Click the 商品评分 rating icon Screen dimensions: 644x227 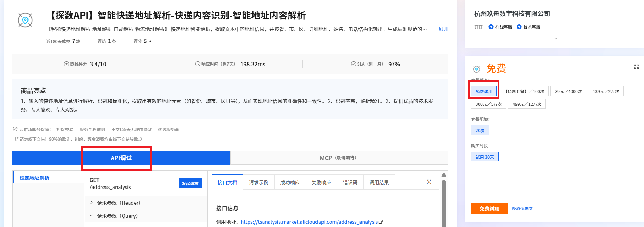tap(66, 64)
